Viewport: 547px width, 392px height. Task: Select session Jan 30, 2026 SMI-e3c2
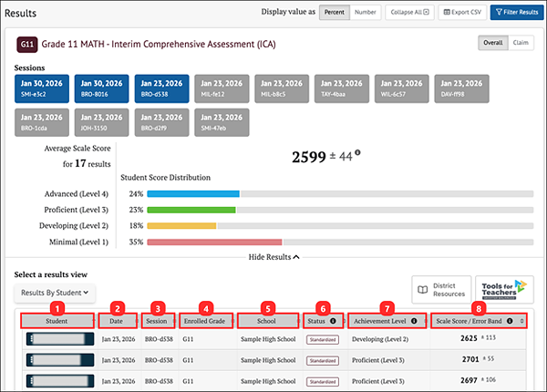pyautogui.click(x=42, y=88)
